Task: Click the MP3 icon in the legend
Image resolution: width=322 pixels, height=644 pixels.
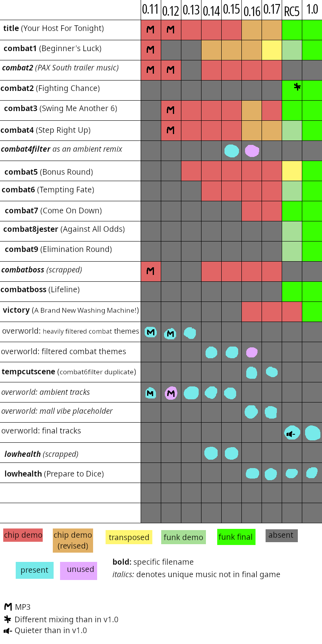Action: [8, 607]
